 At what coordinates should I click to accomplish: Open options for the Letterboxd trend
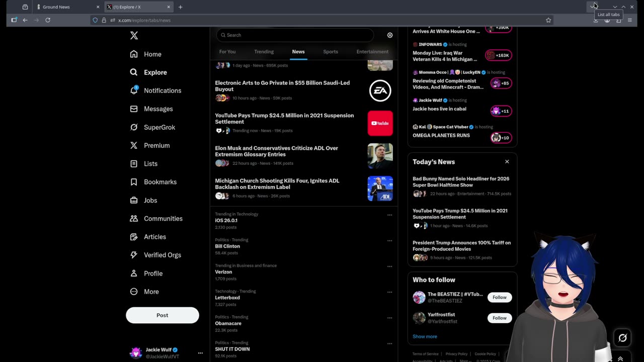point(389,292)
